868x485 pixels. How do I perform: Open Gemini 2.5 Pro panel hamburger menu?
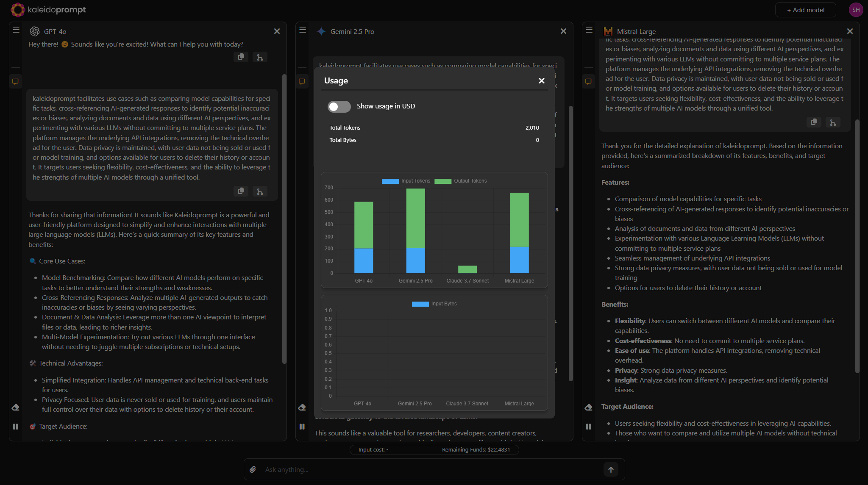[x=303, y=30]
